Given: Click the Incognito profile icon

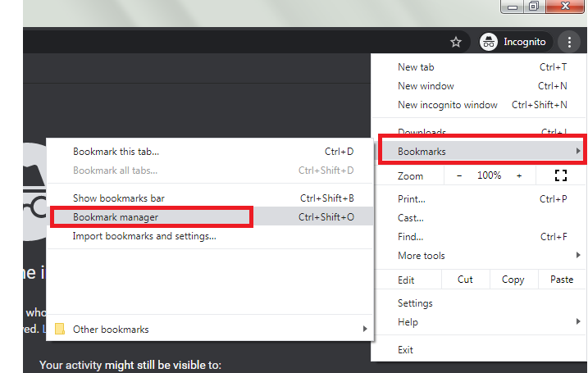Looking at the screenshot, I should pos(490,42).
